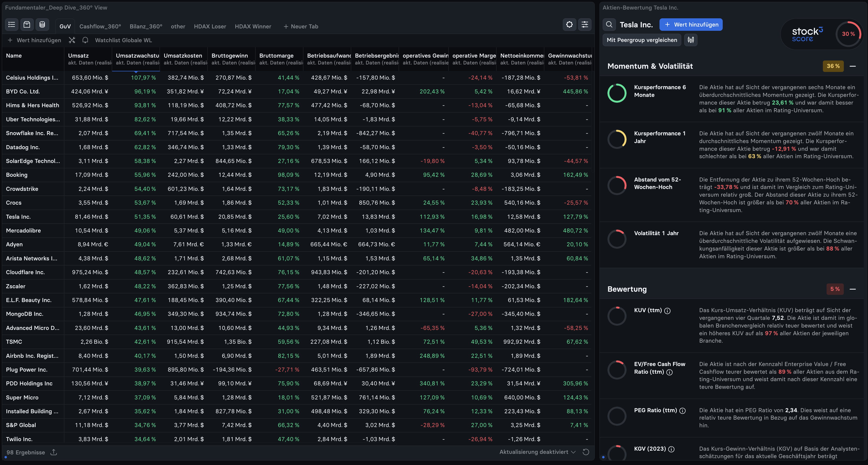Click info icon next to EV/Free Cash Flow Ratio
Image resolution: width=868 pixels, height=465 pixels.
click(670, 372)
